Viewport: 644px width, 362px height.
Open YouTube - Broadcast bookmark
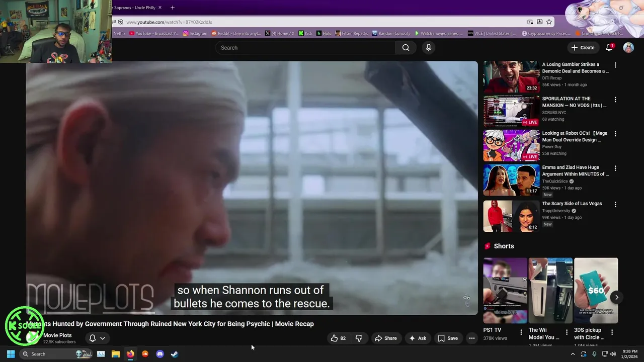click(x=154, y=33)
